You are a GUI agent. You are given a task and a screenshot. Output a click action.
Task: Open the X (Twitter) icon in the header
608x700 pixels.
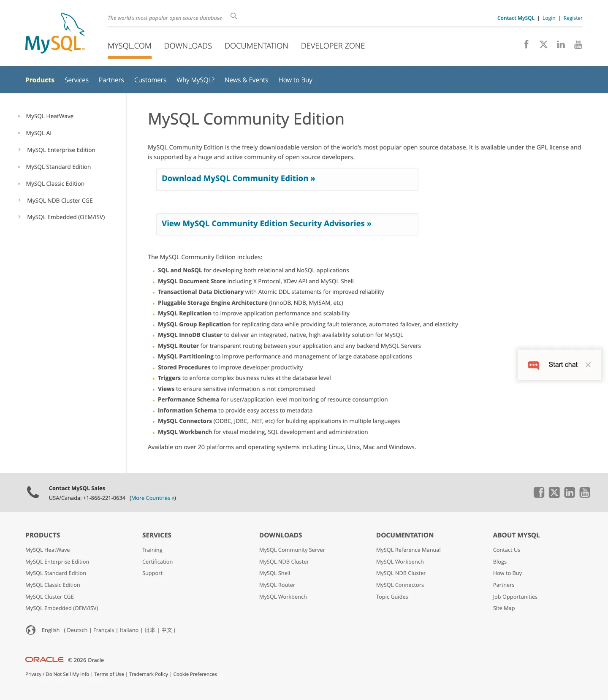pos(543,44)
